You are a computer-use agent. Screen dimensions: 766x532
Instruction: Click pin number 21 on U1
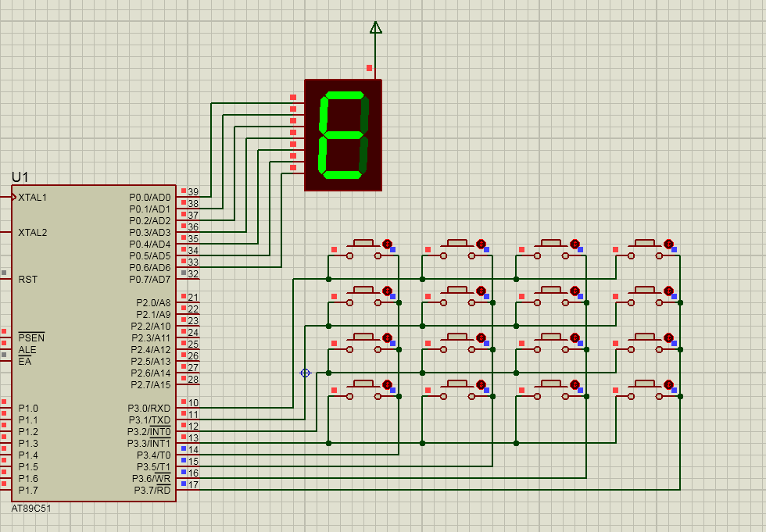click(194, 297)
